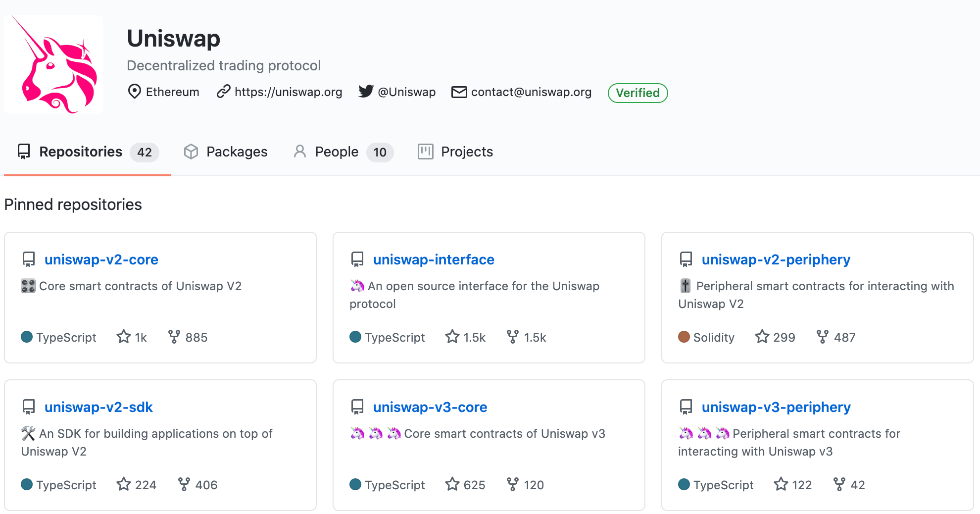Click the 885 forks count on uniswap-v2-core
The height and width of the screenshot is (514, 980).
point(196,338)
